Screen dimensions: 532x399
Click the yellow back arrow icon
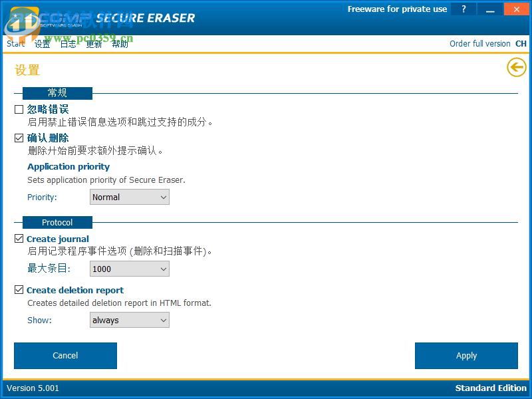pyautogui.click(x=516, y=67)
